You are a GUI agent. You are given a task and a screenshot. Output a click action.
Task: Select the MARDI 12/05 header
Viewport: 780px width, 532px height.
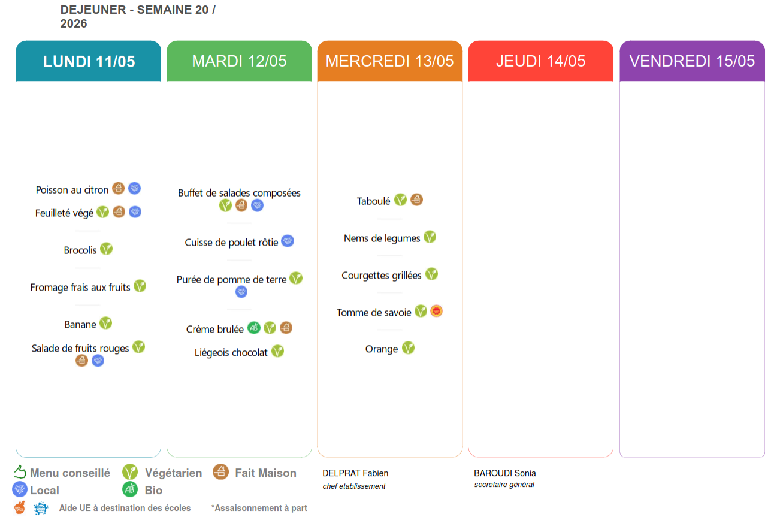coord(240,61)
